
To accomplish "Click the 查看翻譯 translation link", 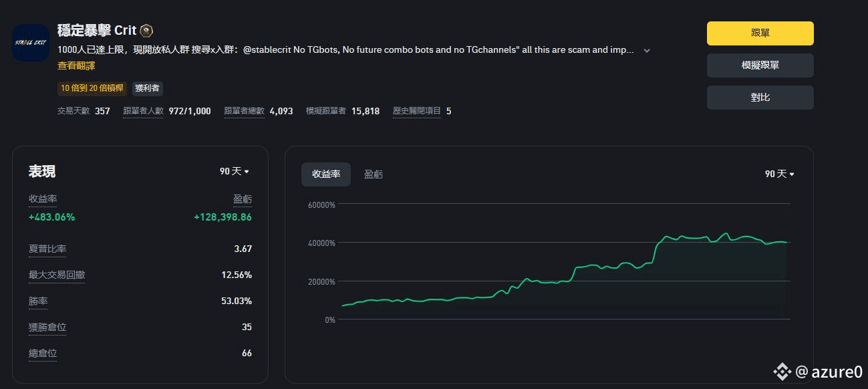I will (x=76, y=66).
